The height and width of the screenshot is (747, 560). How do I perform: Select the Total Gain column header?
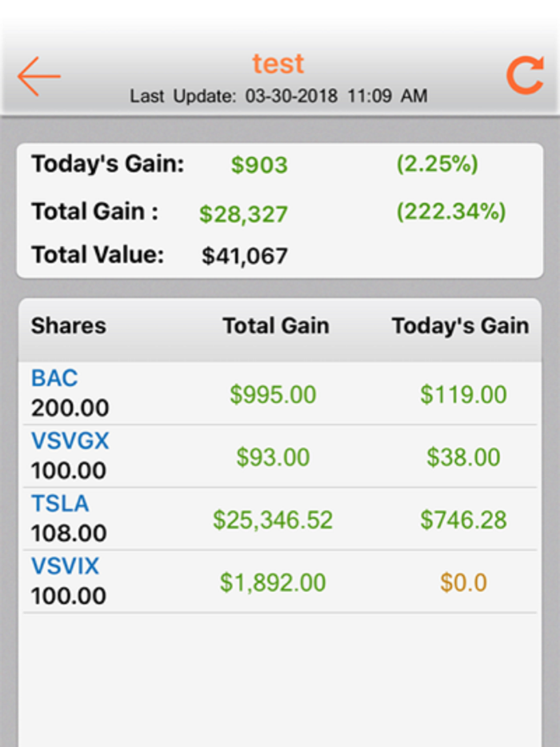coord(275,326)
